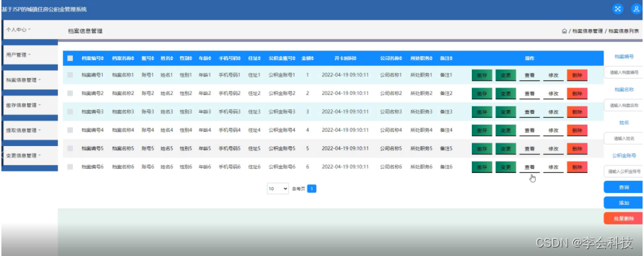Viewport: 644px width, 256px height.
Task: Open the 变更信息管理 sidebar menu
Action: (30, 156)
